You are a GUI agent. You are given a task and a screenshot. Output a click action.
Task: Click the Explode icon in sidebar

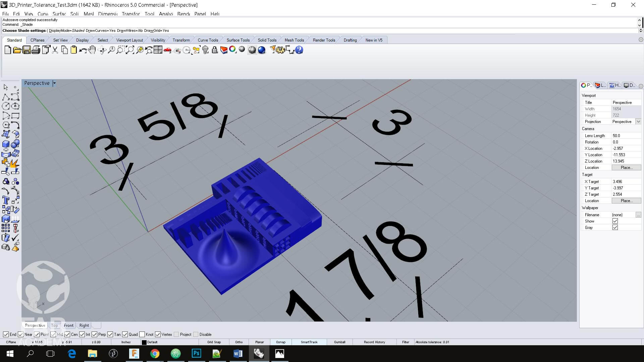coord(14,163)
